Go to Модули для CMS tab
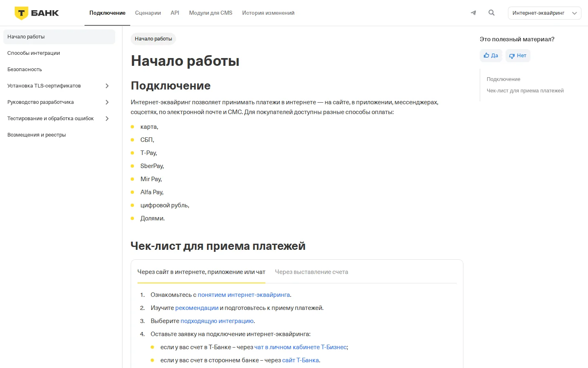Screen dimensions: 588x368 pyautogui.click(x=211, y=13)
